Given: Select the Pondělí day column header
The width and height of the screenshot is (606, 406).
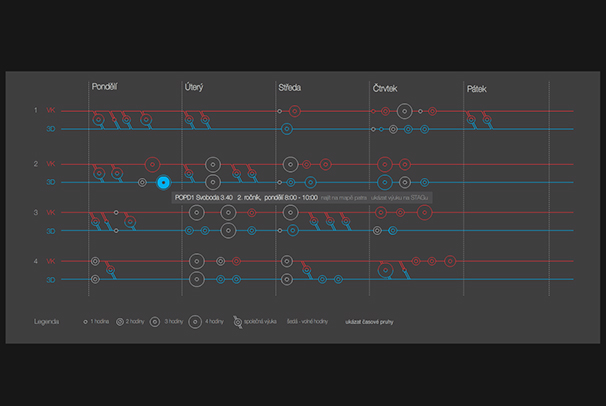Looking at the screenshot, I should (x=105, y=88).
